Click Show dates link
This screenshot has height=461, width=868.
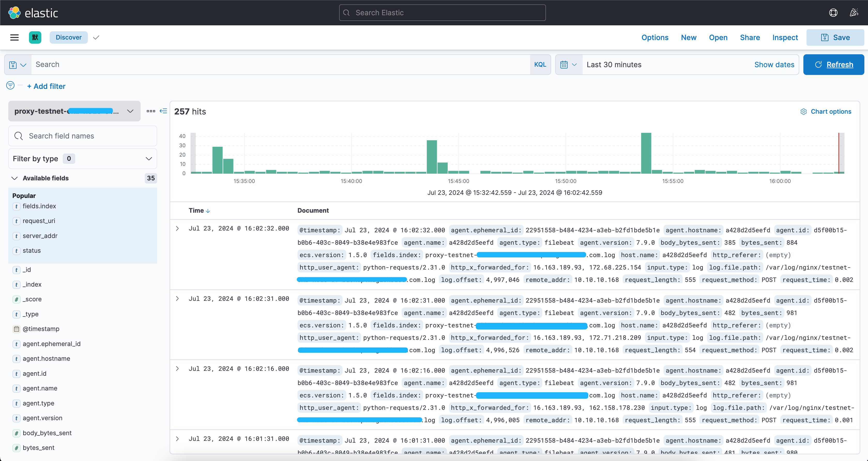[x=774, y=65]
